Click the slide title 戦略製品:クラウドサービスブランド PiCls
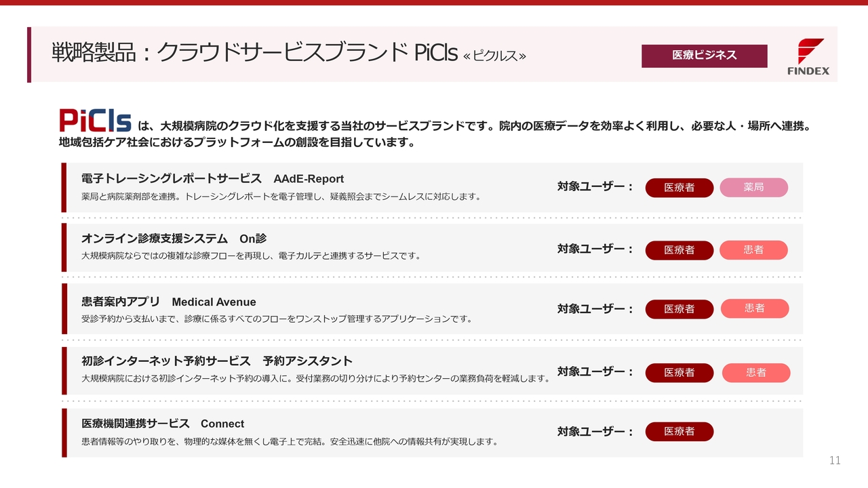The image size is (868, 488). click(288, 54)
